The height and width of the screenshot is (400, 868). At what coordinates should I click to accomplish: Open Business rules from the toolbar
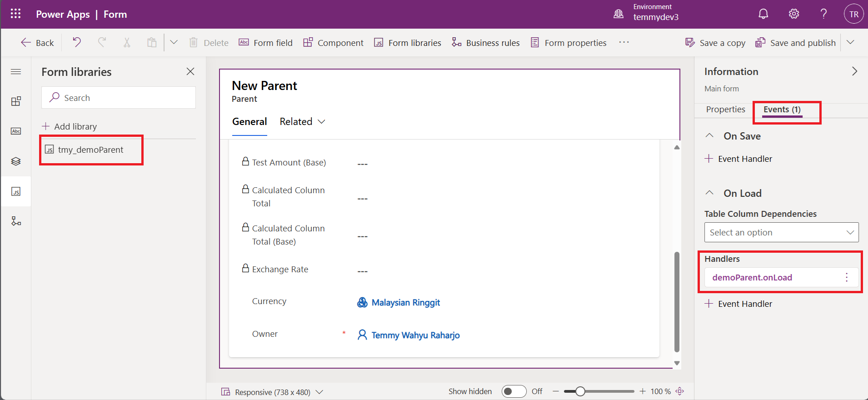(x=486, y=43)
